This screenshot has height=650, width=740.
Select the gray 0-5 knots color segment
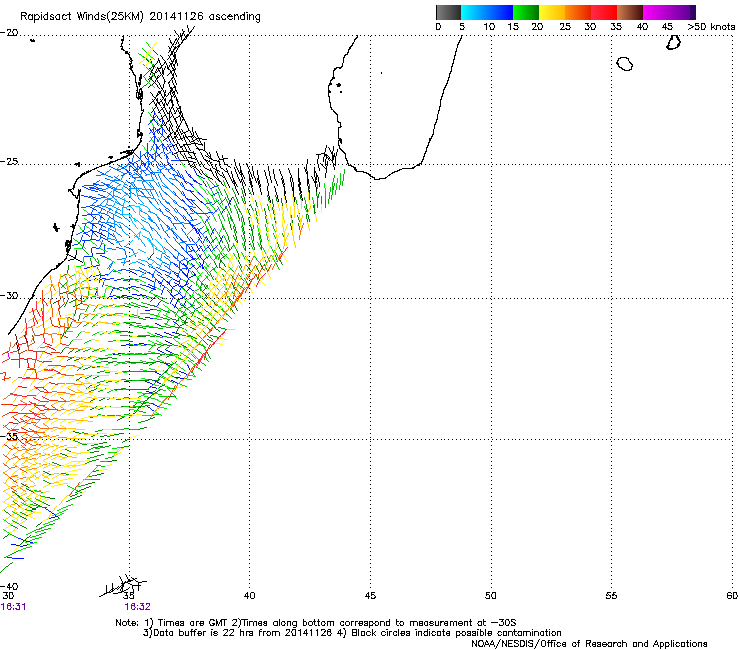[x=449, y=12]
